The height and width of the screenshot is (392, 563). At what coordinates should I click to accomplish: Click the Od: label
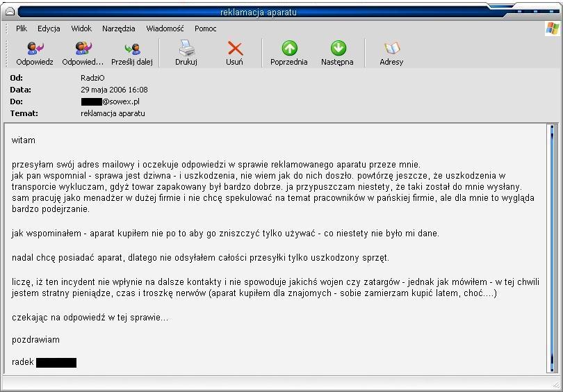point(17,78)
